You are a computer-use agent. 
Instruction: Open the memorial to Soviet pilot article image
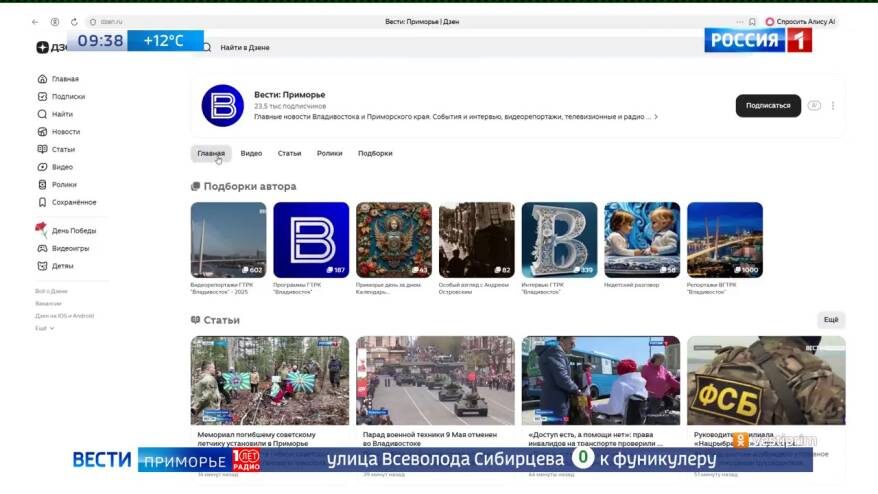click(x=270, y=380)
